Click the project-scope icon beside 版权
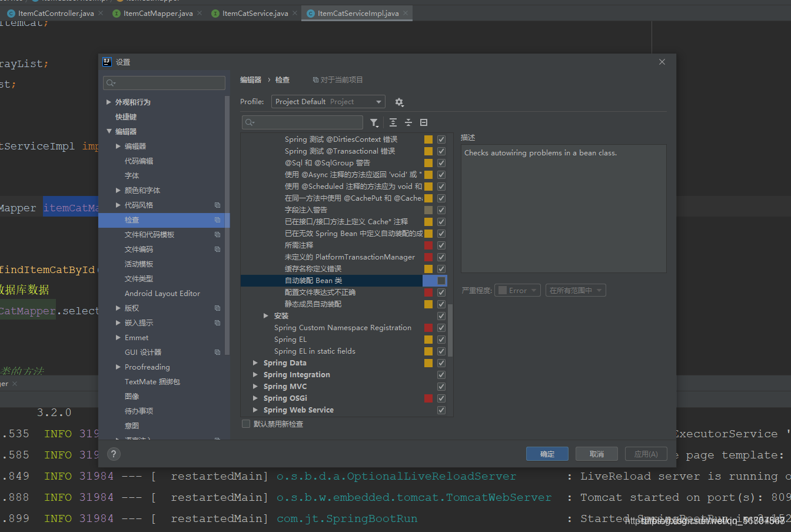 click(217, 308)
